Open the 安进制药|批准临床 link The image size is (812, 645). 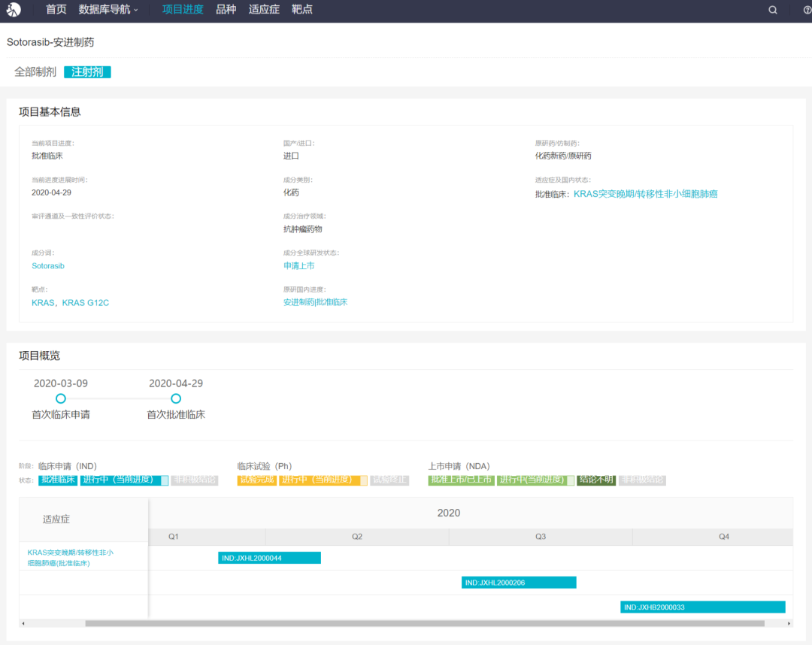point(315,302)
